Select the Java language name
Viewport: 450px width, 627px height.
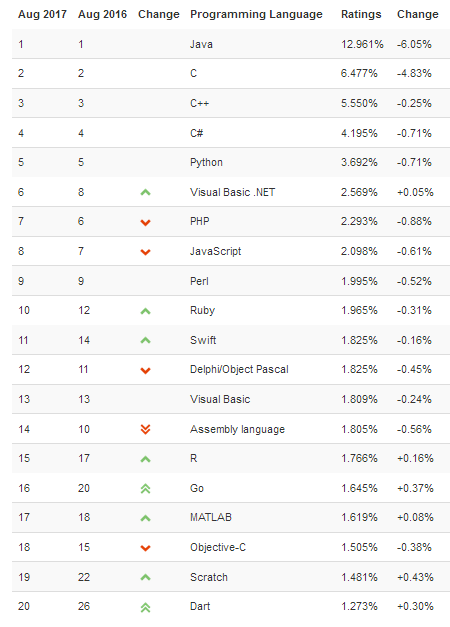201,44
